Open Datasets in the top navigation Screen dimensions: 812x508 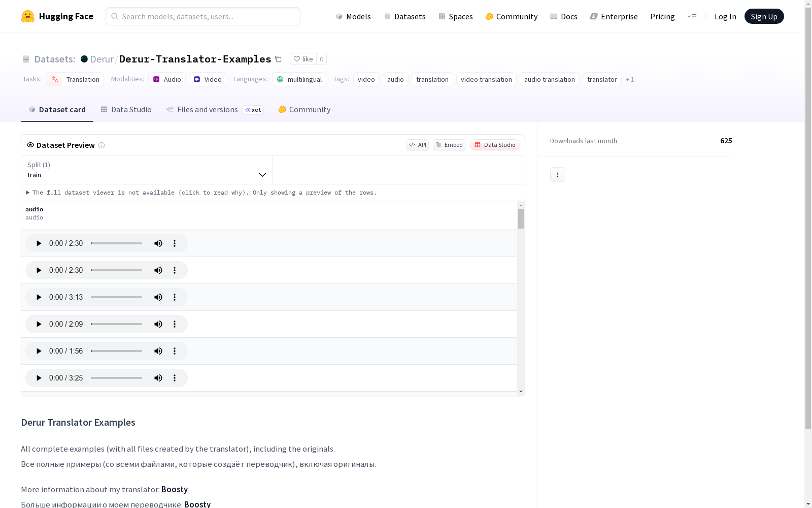click(x=405, y=16)
